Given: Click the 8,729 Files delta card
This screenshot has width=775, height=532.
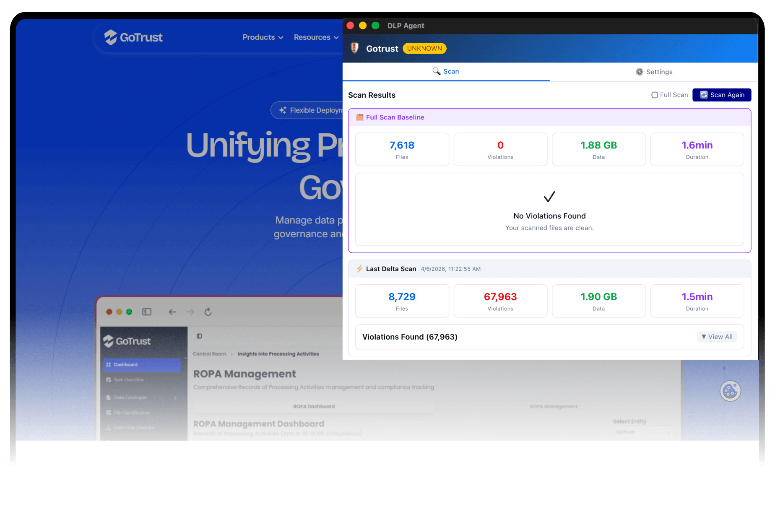Looking at the screenshot, I should tap(402, 301).
